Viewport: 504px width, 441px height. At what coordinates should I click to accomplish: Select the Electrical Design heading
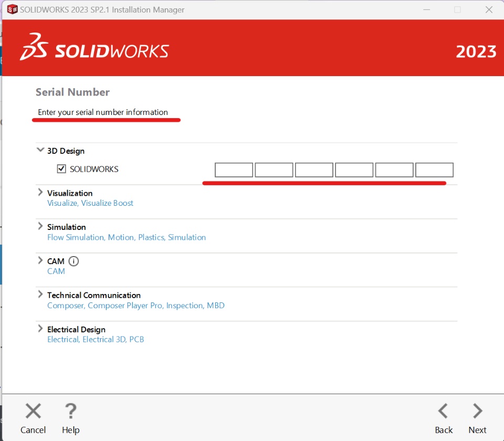click(x=76, y=330)
